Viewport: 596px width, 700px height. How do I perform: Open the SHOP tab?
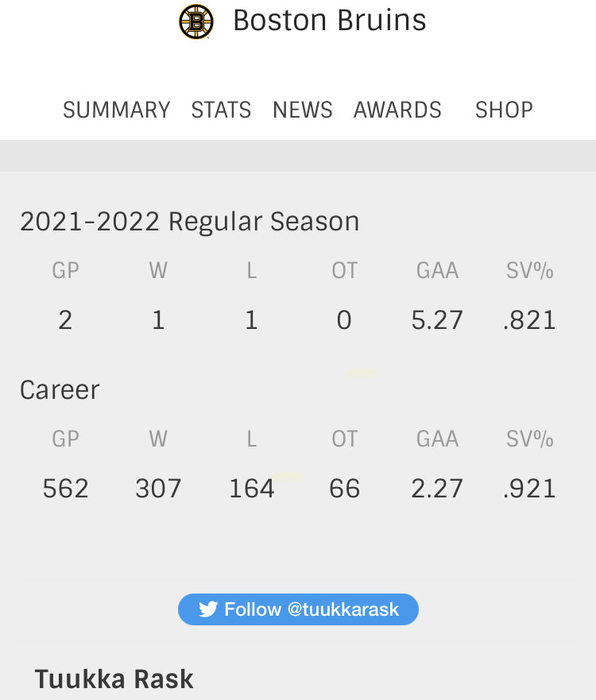pyautogui.click(x=504, y=110)
